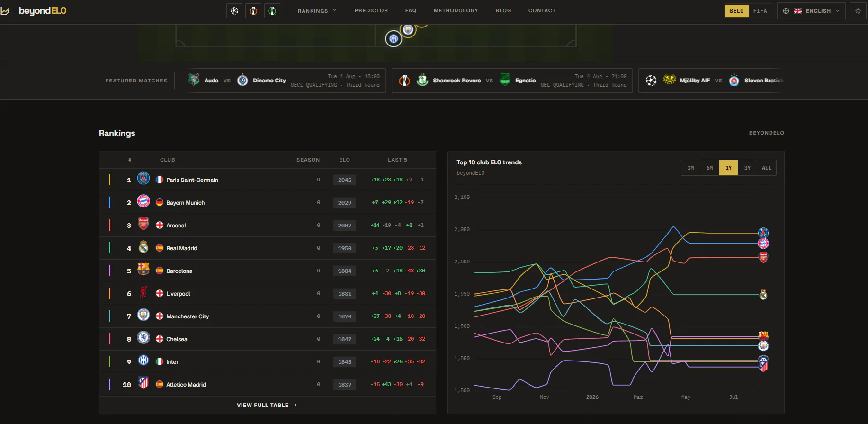Select the Conference League competition icon
The image size is (868, 424).
pos(272,11)
